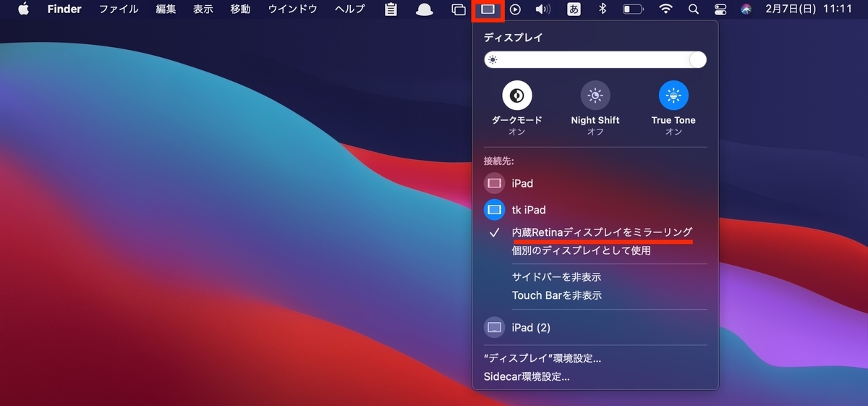Open Spotlight search
Image resolution: width=868 pixels, height=406 pixels.
(693, 9)
